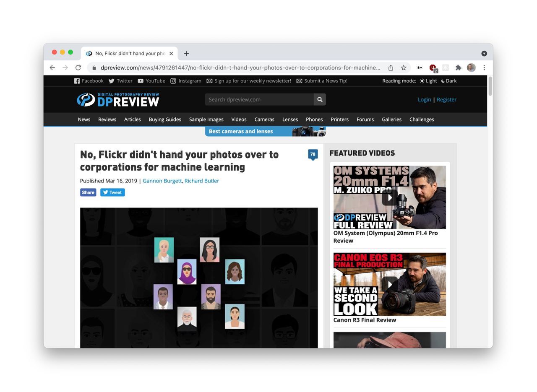Click the DPReview logo
Image resolution: width=537 pixels, height=392 pixels.
pyautogui.click(x=118, y=100)
